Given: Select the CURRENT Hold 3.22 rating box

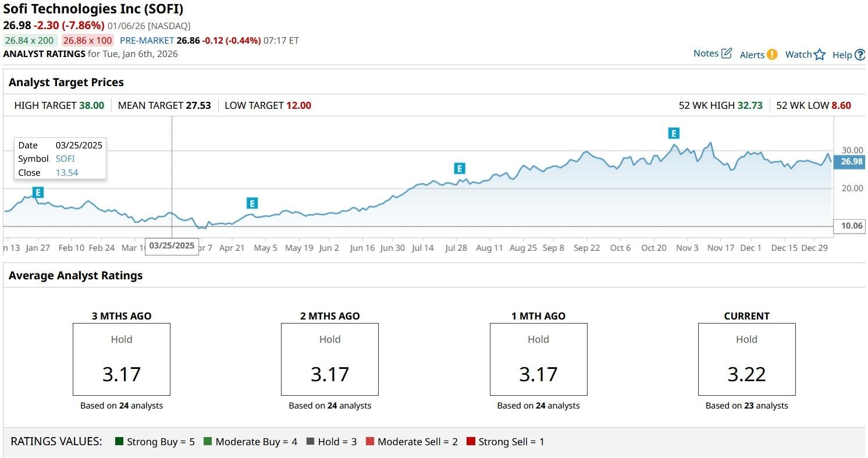Looking at the screenshot, I should coord(746,359).
